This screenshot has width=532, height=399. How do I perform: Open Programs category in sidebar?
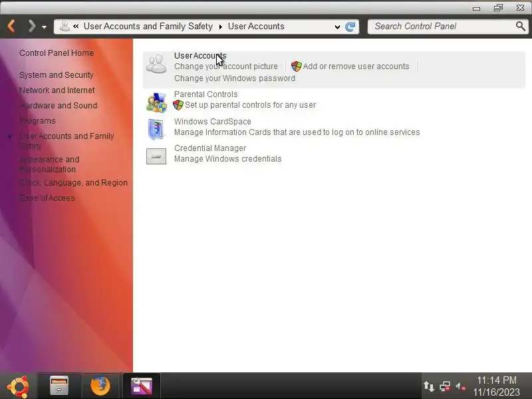[37, 121]
